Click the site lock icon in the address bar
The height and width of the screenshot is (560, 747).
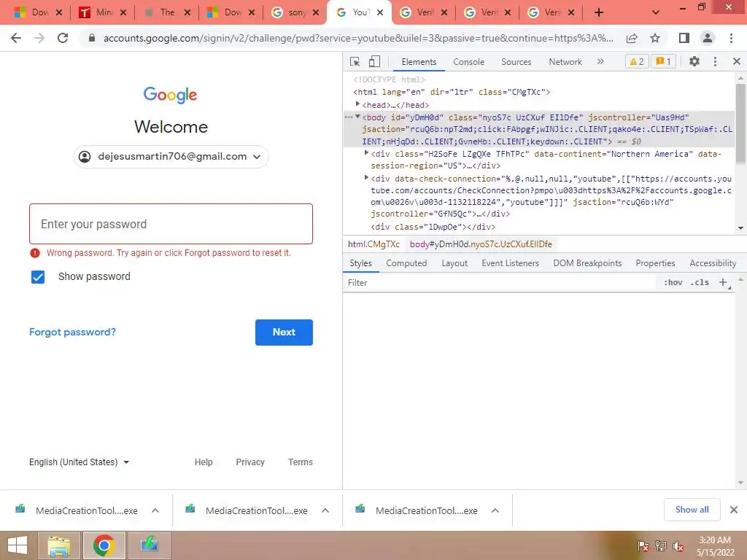pyautogui.click(x=92, y=38)
